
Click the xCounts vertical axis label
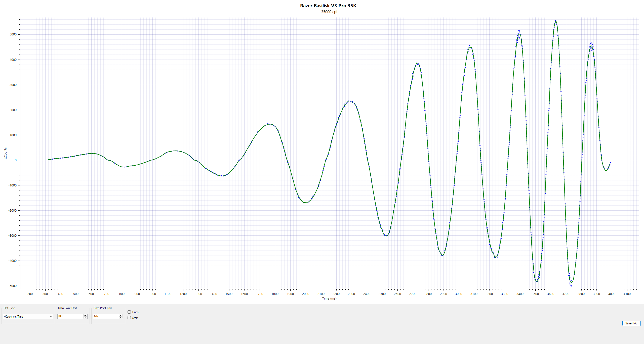point(6,153)
